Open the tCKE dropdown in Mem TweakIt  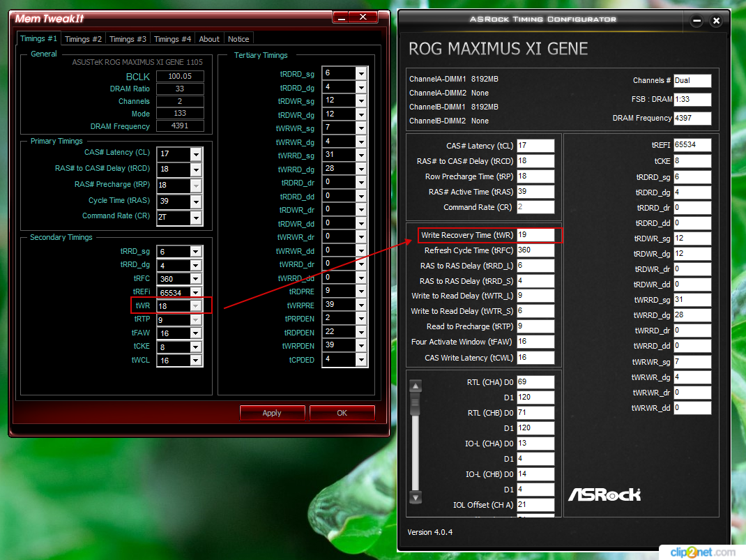tap(195, 347)
